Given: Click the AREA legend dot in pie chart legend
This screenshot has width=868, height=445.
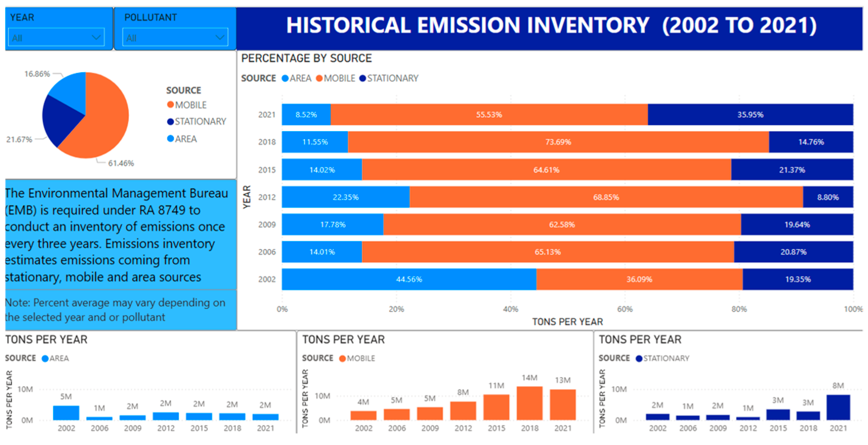Looking at the screenshot, I should (x=170, y=139).
